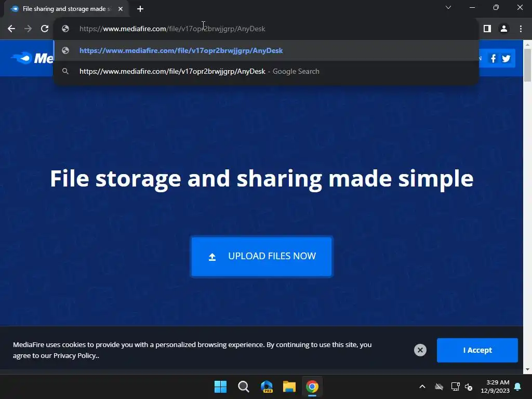This screenshot has height=399, width=532.
Task: Click the browser forward arrow
Action: [x=28, y=29]
